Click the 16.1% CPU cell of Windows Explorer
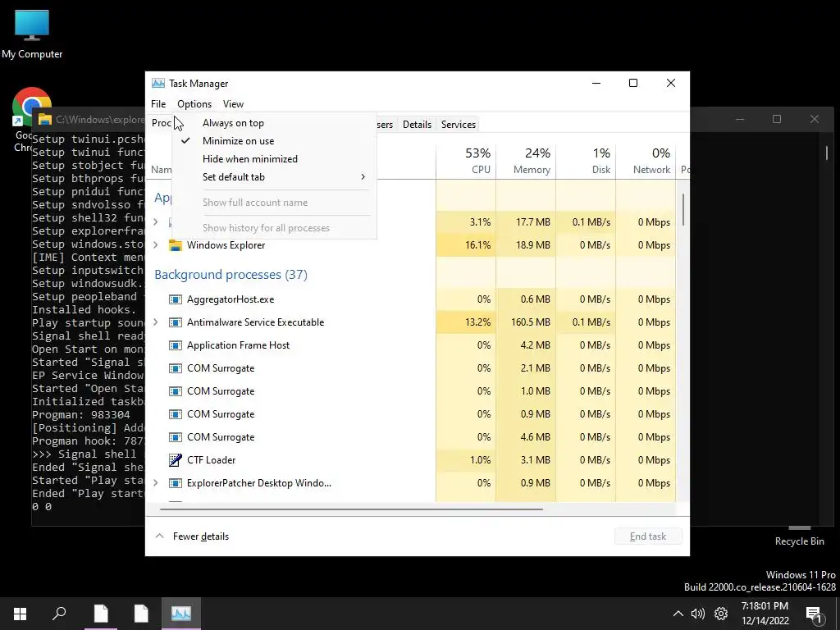This screenshot has width=840, height=630. click(466, 244)
